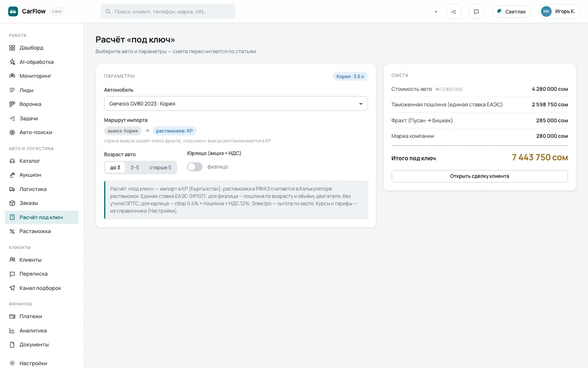This screenshot has width=588, height=368.
Task: Click the «растаможка: КР» route chip
Action: pyautogui.click(x=174, y=131)
